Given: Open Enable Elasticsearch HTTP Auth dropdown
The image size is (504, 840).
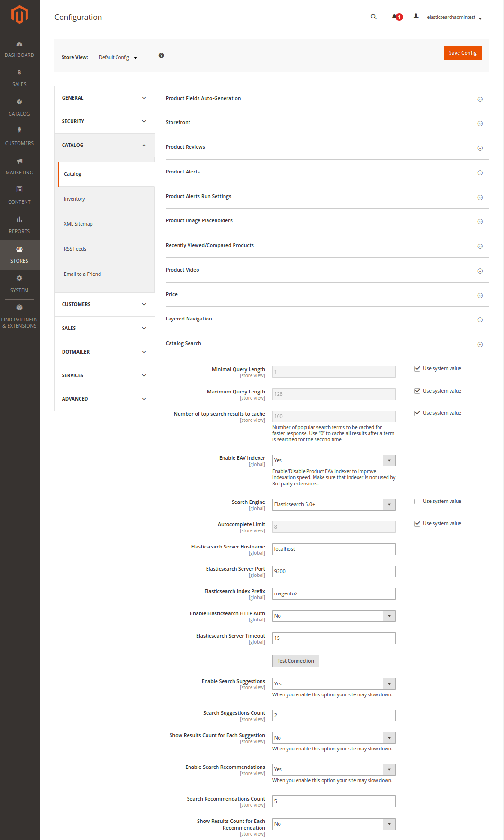Looking at the screenshot, I should click(x=334, y=616).
